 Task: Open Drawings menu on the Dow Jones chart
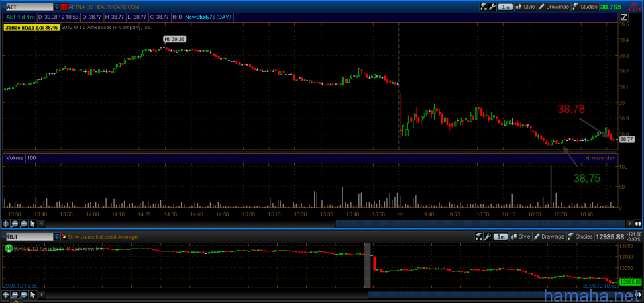(x=548, y=236)
